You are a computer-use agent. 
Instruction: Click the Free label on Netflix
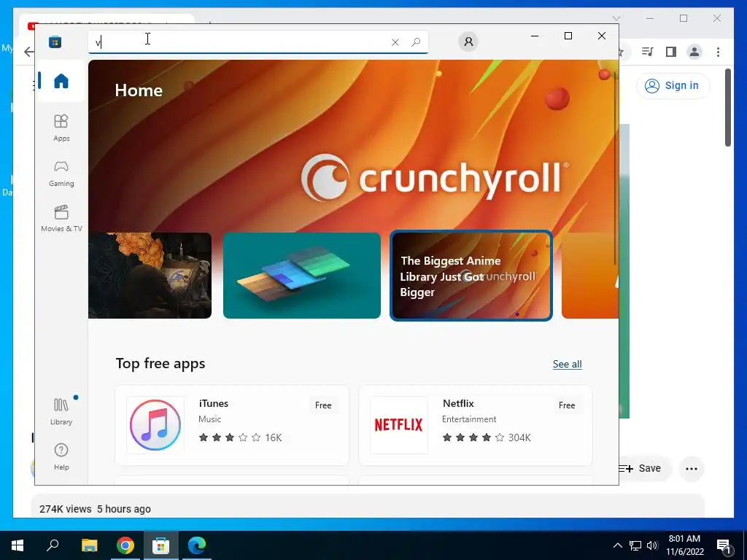(x=566, y=405)
